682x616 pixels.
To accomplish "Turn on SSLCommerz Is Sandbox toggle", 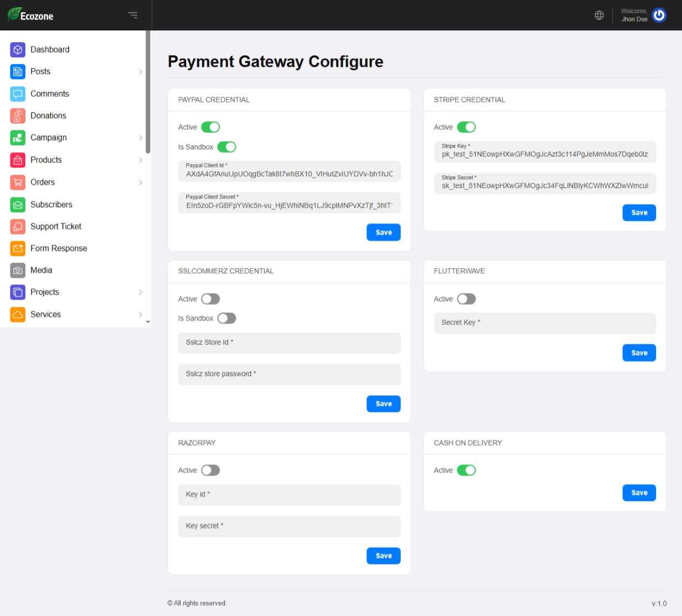I will (227, 319).
